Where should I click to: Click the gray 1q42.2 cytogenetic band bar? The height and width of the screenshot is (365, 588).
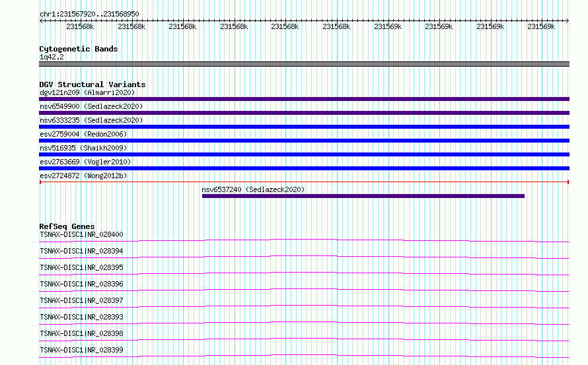coord(304,64)
